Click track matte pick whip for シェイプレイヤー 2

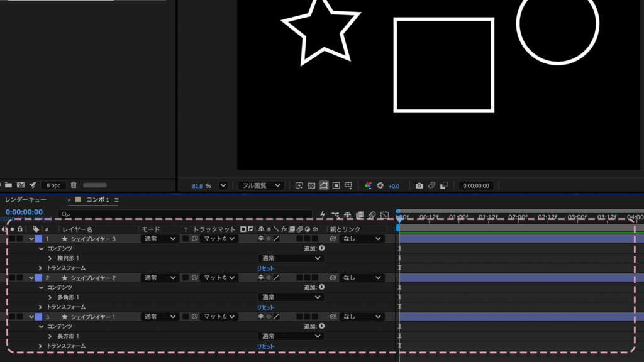coord(195,277)
